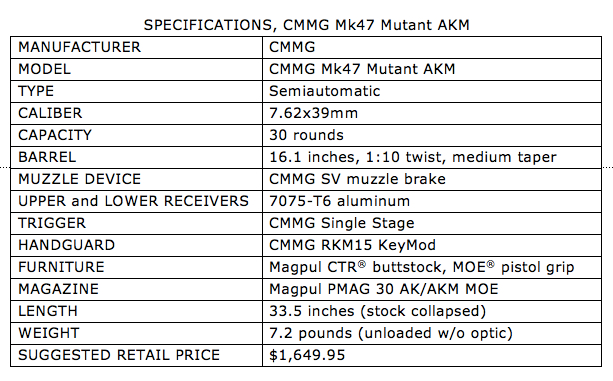The image size is (613, 381).
Task: Select the CALIBER label cell
Action: (x=136, y=113)
